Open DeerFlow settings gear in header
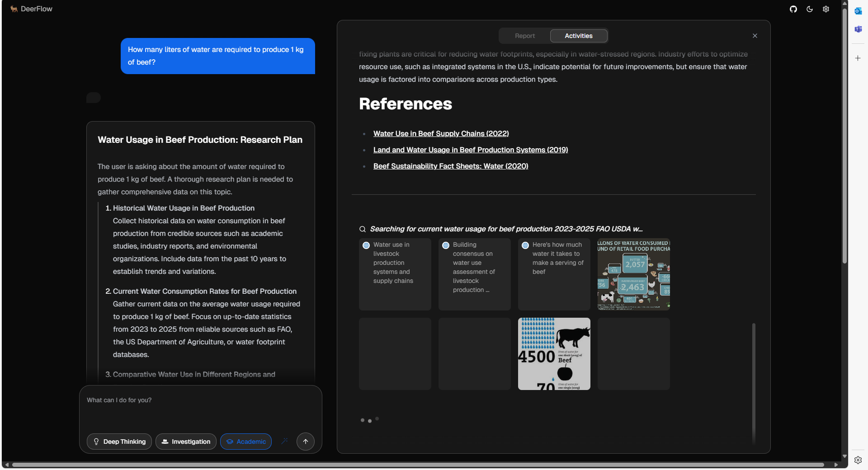The width and height of the screenshot is (868, 470). point(826,9)
